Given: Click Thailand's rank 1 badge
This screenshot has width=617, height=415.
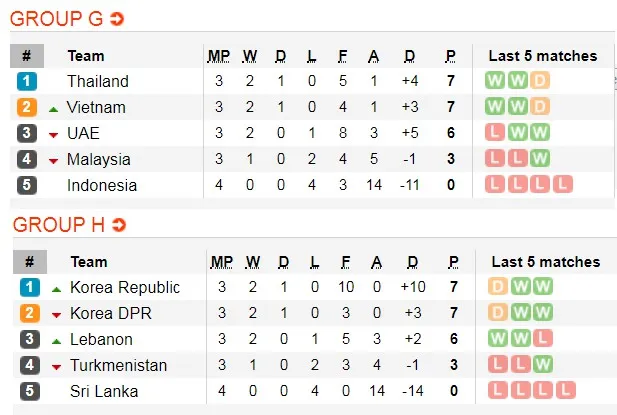Looking at the screenshot, I should 27,81.
